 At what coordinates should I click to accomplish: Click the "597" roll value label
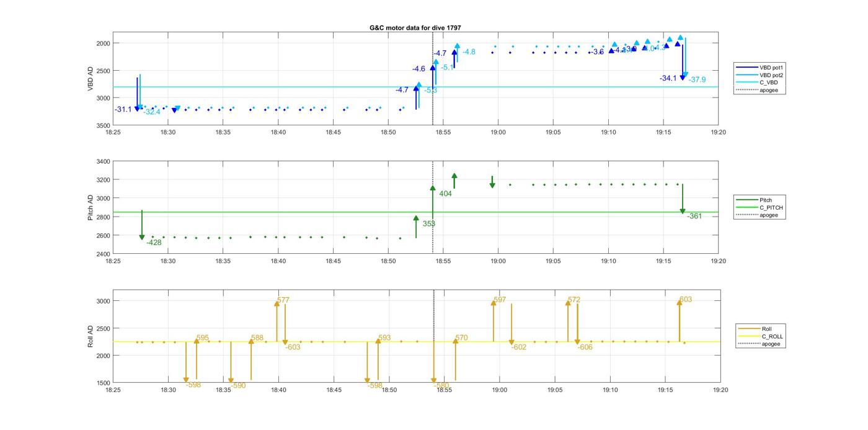coord(500,300)
